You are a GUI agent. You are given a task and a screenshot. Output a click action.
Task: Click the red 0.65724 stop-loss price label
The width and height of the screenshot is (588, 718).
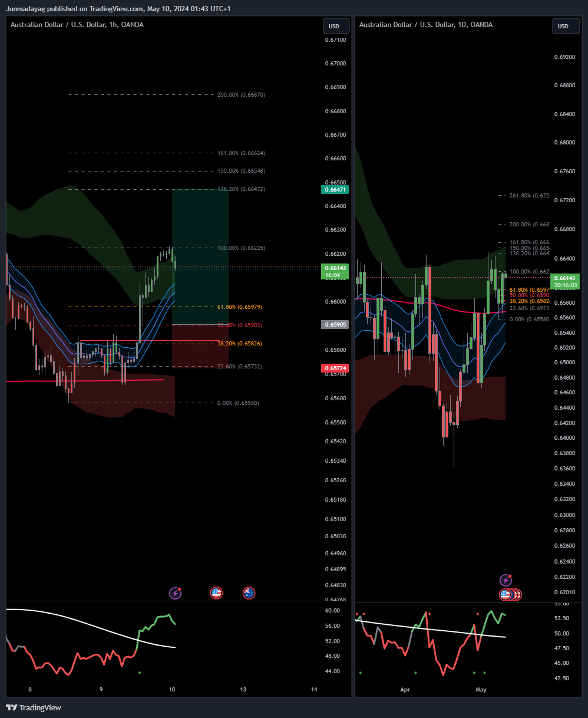coord(335,368)
